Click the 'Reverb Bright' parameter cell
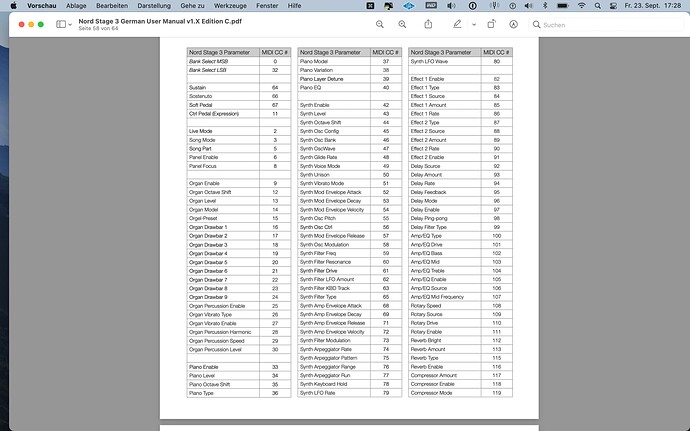Image resolution: width=690 pixels, height=431 pixels. click(x=445, y=341)
